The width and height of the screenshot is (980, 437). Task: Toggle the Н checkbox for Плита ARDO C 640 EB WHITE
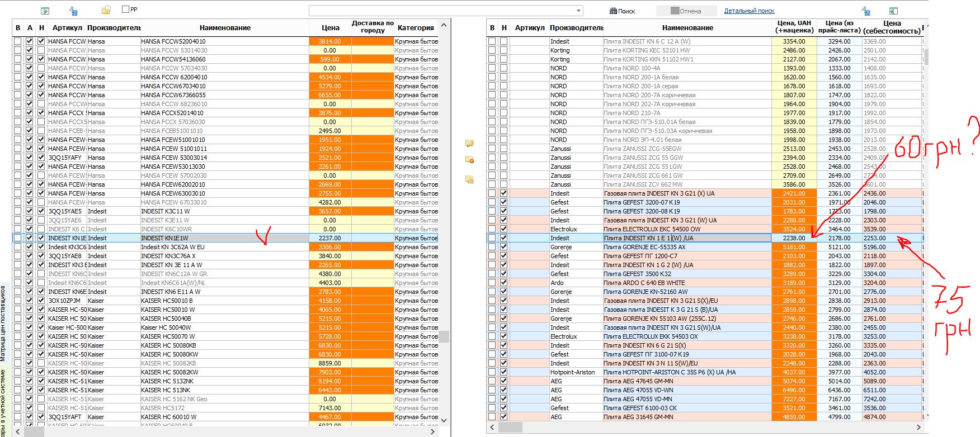click(504, 283)
